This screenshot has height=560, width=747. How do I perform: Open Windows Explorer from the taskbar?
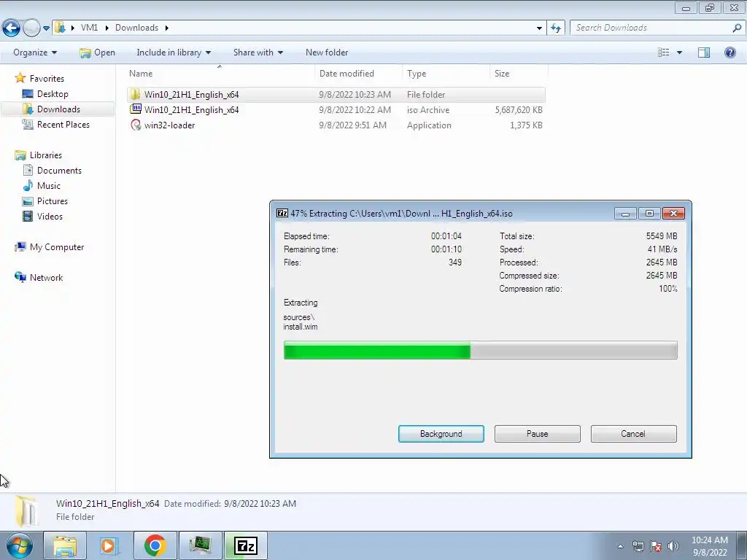pyautogui.click(x=65, y=545)
